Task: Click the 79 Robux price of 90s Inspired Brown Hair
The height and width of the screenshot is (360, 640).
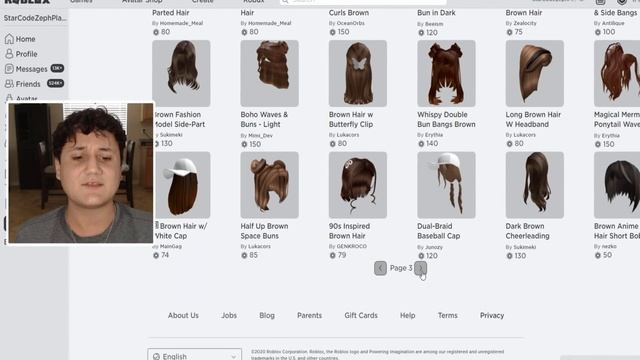Action: [x=338, y=255]
